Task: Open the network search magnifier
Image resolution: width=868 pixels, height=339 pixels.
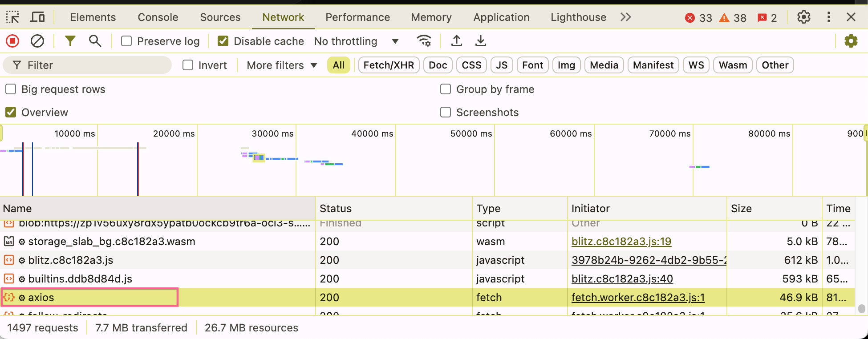Action: pos(95,41)
